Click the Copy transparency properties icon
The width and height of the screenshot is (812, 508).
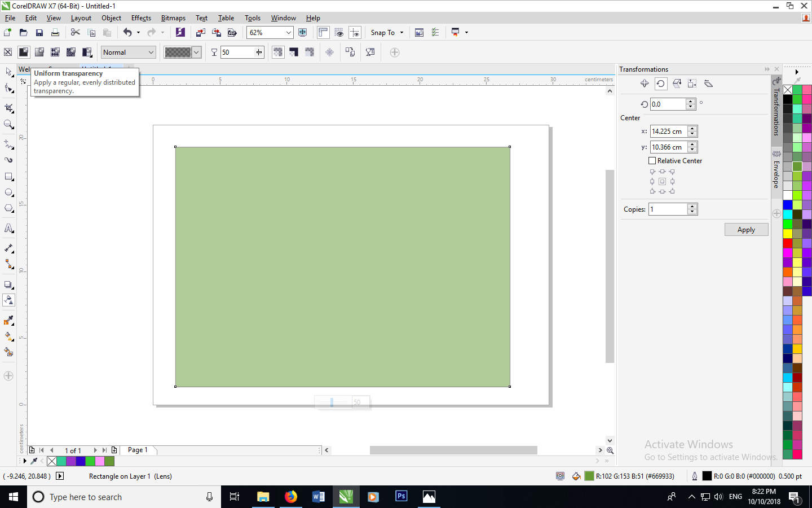point(350,52)
